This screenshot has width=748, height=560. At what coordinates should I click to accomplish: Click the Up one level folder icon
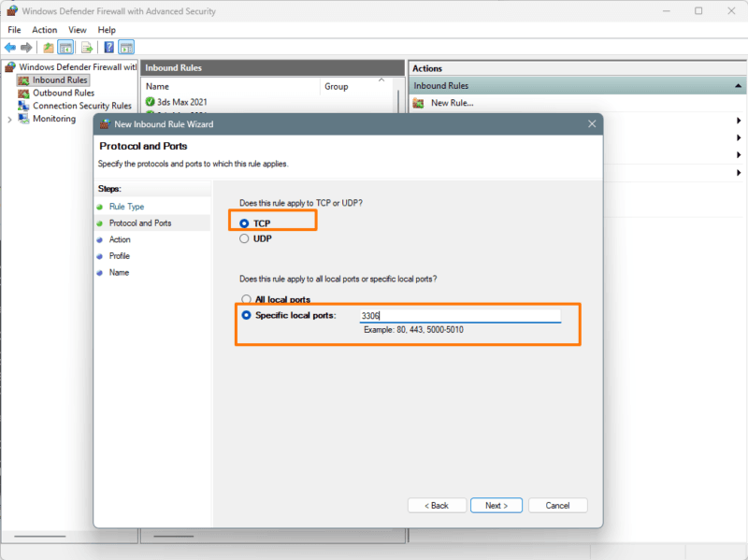[49, 48]
